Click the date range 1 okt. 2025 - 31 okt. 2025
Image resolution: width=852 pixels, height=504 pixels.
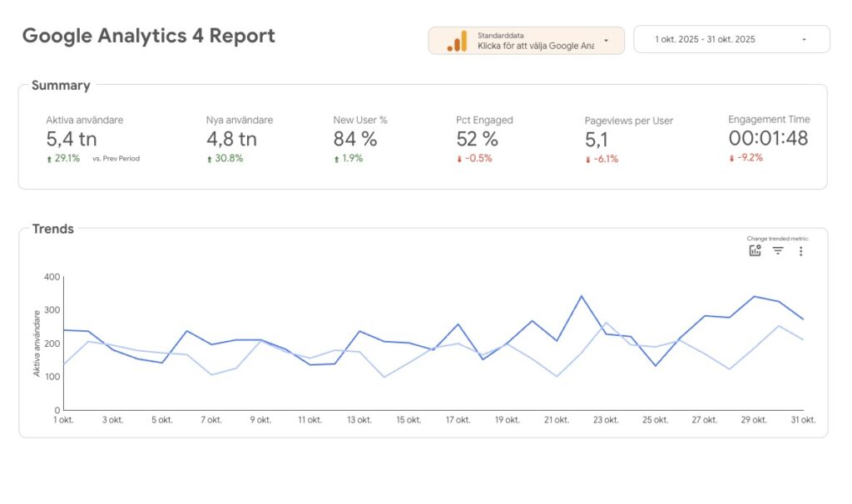pyautogui.click(x=705, y=40)
